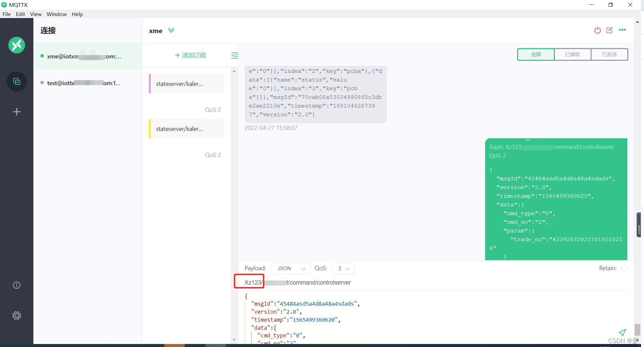Click the topic input field Xz123/.../command/controlserver
The image size is (644, 347).
click(436, 283)
